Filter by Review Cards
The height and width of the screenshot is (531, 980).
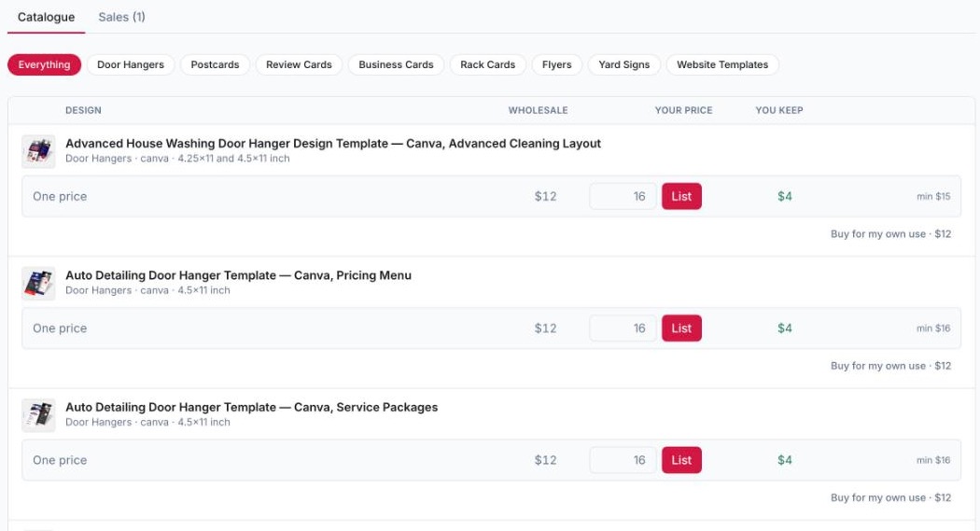(299, 64)
